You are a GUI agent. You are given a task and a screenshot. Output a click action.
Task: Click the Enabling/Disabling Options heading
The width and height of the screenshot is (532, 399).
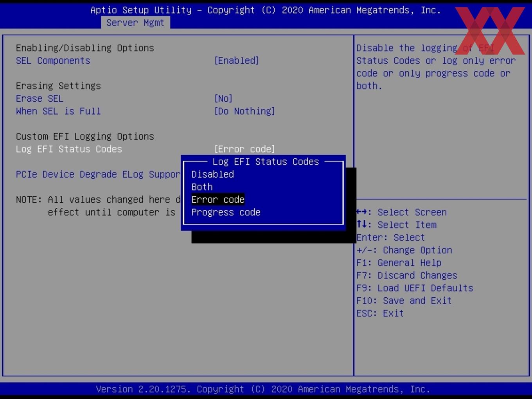point(85,48)
